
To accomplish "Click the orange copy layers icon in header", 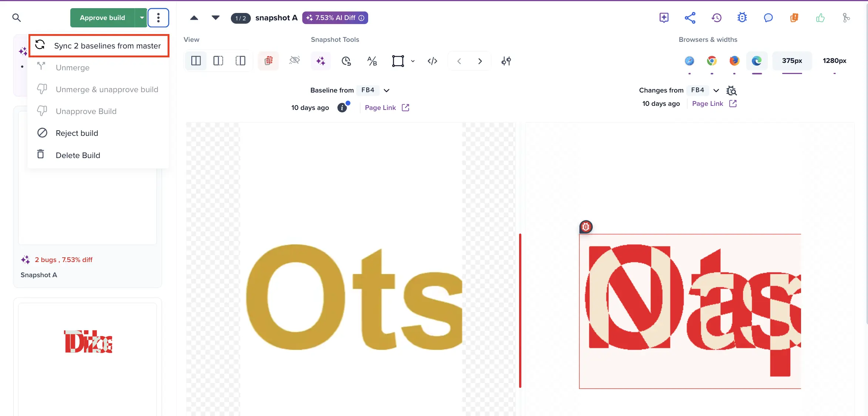I will 794,17.
